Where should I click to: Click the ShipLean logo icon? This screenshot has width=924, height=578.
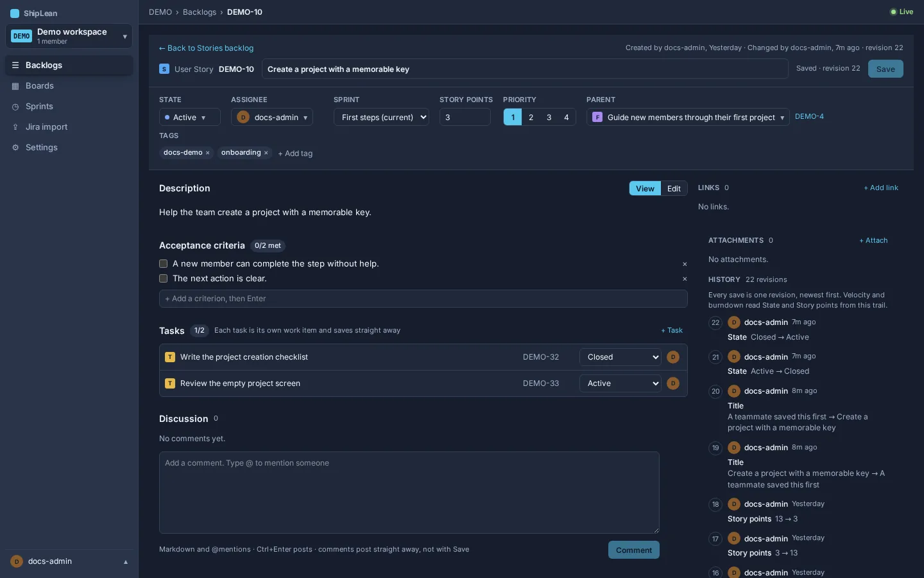pos(15,13)
